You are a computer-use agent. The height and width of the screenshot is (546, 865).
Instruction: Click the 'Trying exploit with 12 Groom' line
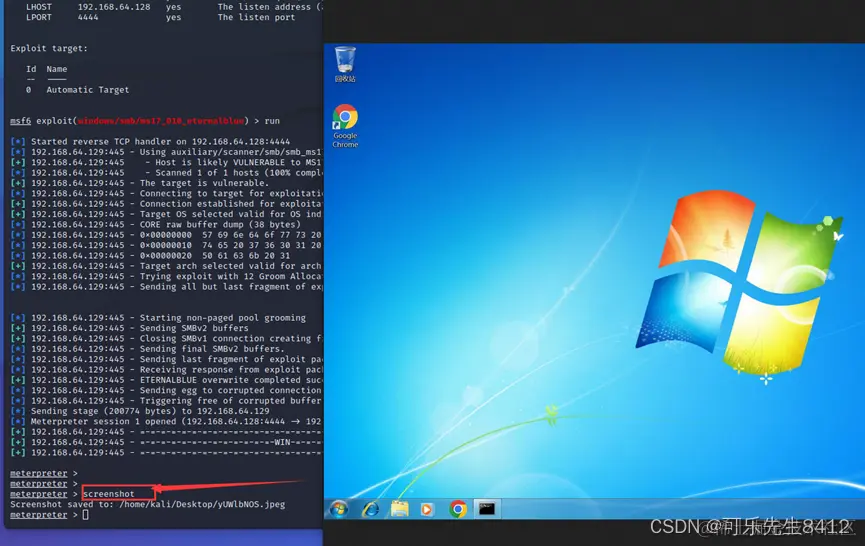point(165,276)
